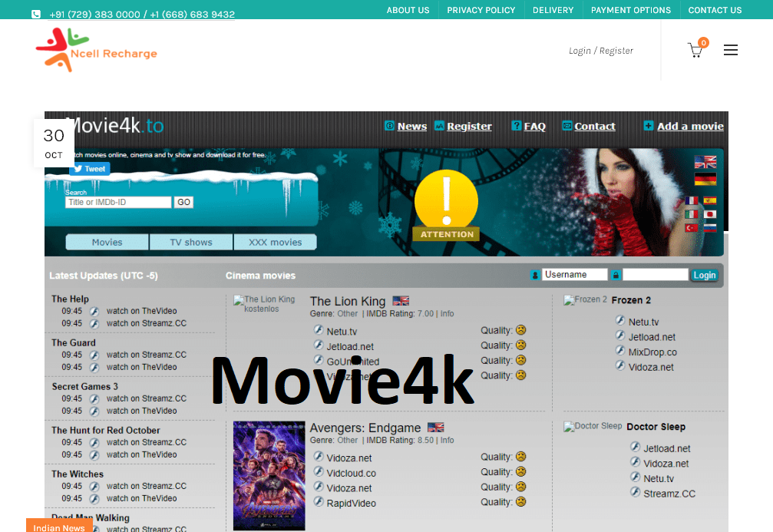Click the Avengers: Endgame poster thumbnail
This screenshot has width=773, height=532.
tap(269, 476)
